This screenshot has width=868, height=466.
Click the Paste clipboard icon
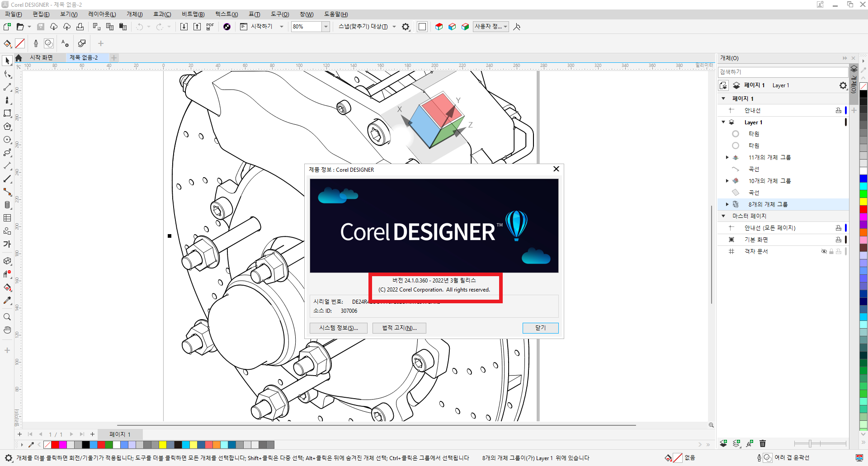click(x=123, y=27)
